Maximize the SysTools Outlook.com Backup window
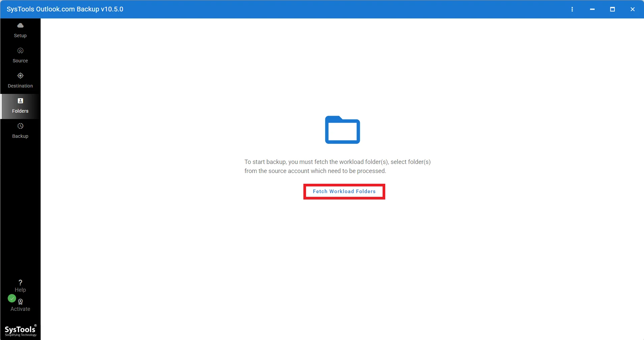The image size is (644, 340). coord(612,9)
